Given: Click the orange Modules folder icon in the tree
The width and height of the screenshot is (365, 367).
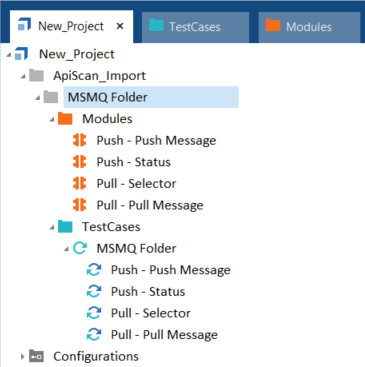Looking at the screenshot, I should [65, 119].
